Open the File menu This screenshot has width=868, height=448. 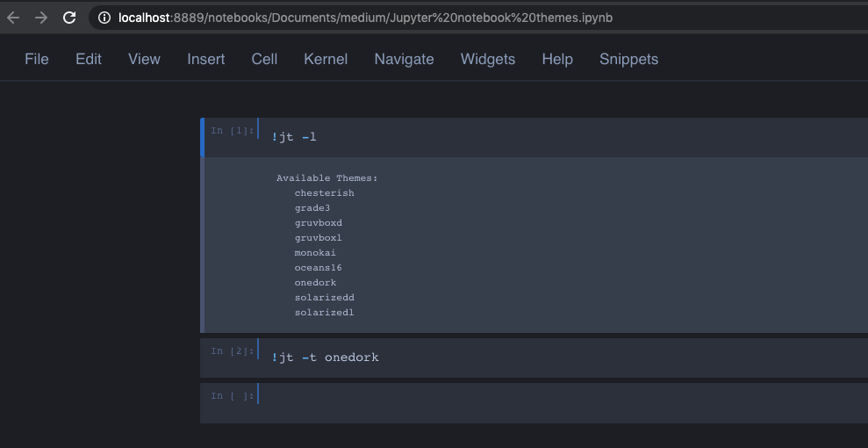pyautogui.click(x=37, y=59)
